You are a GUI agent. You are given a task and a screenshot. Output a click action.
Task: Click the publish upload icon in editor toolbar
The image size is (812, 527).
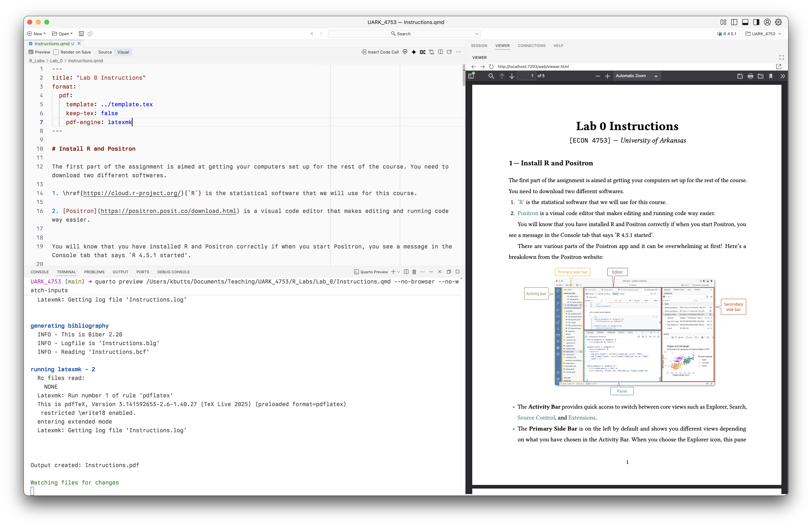[405, 52]
